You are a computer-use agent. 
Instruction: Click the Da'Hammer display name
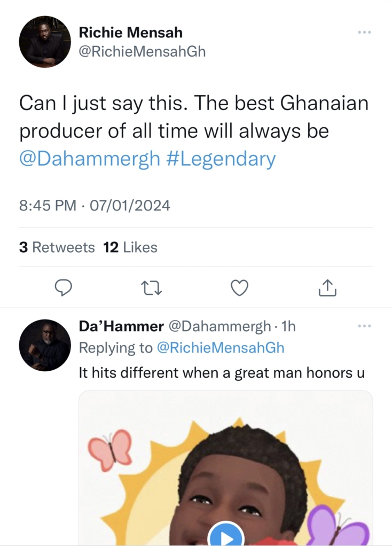121,326
